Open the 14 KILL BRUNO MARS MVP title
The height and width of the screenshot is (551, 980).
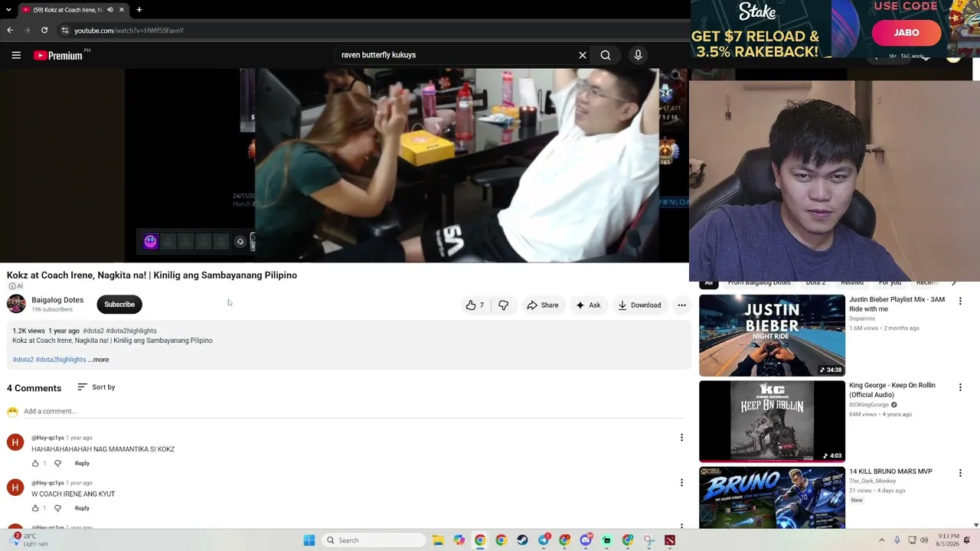[x=890, y=471]
